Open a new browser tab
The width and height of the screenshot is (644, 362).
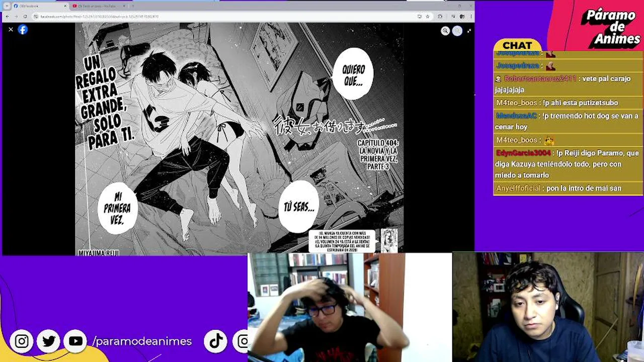(x=134, y=6)
